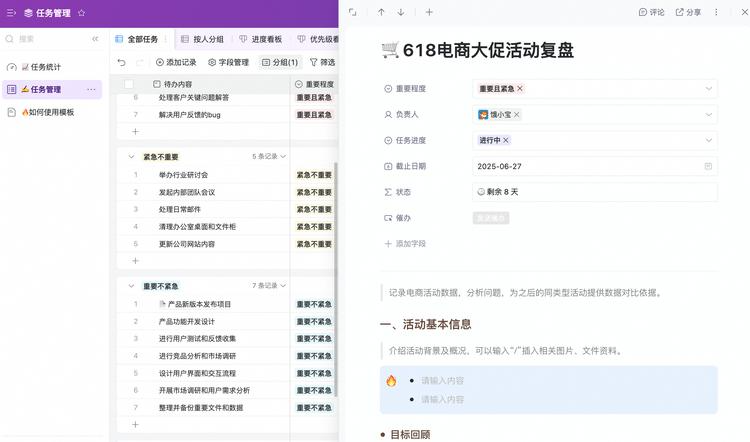Remove the 重要且紧急 tag
The height and width of the screenshot is (442, 750).
tap(520, 88)
